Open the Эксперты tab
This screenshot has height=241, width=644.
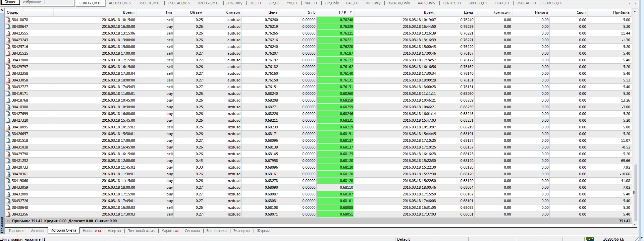pyautogui.click(x=242, y=231)
